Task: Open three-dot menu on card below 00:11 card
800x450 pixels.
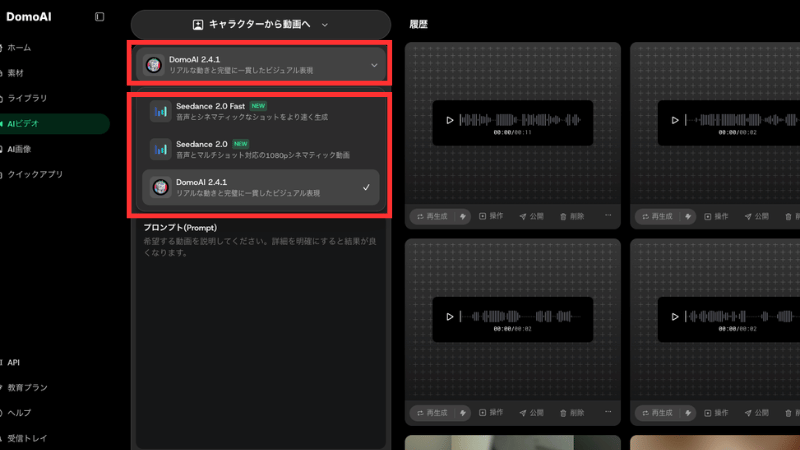Action: [x=608, y=412]
